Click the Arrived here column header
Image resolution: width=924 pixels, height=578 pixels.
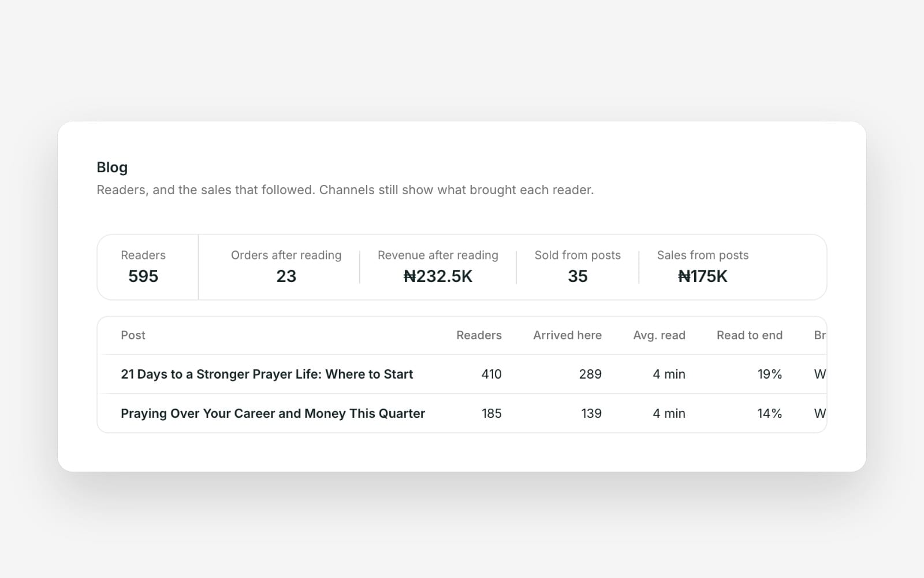(x=567, y=335)
